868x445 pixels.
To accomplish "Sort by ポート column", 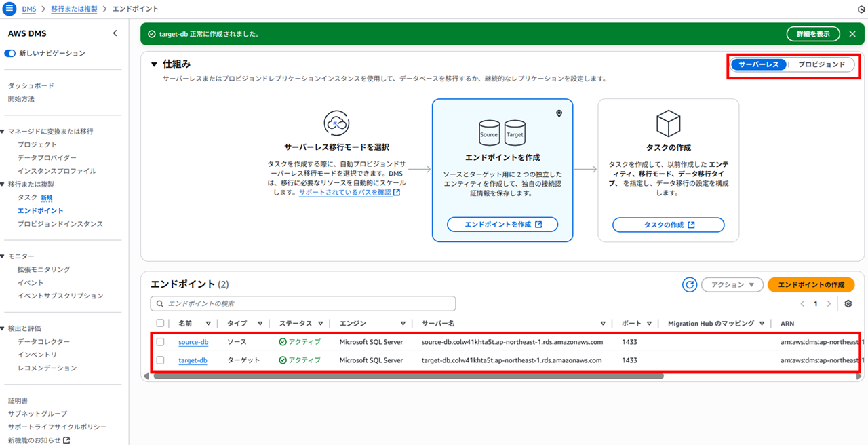I will [x=649, y=324].
